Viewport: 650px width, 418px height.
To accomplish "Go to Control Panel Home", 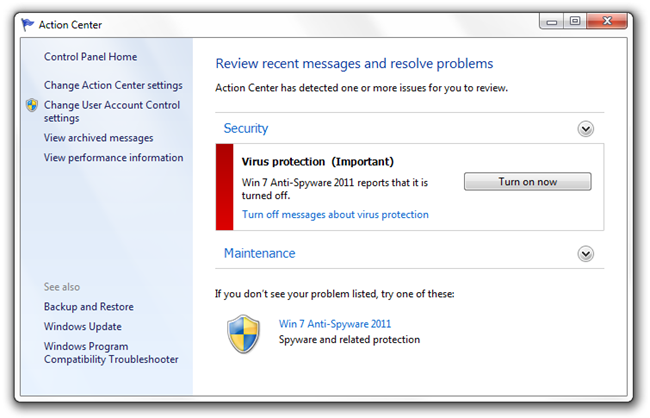I will pos(90,57).
